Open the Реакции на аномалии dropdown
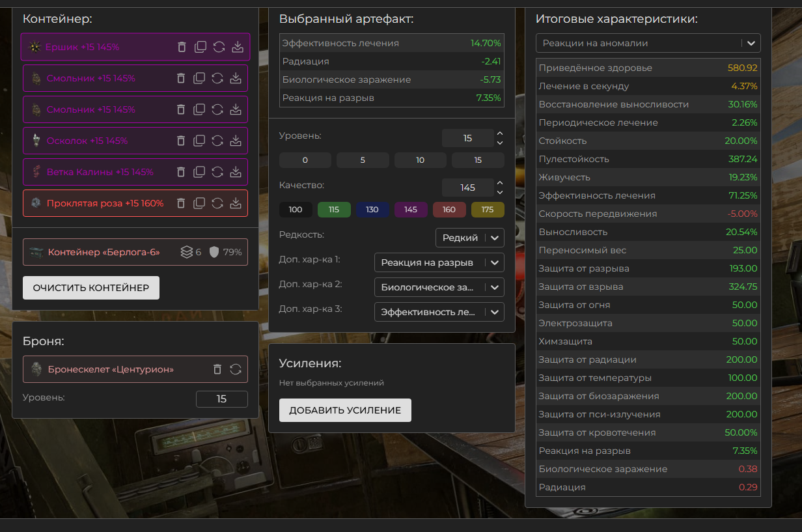Image resolution: width=802 pixels, height=532 pixels. pos(648,43)
